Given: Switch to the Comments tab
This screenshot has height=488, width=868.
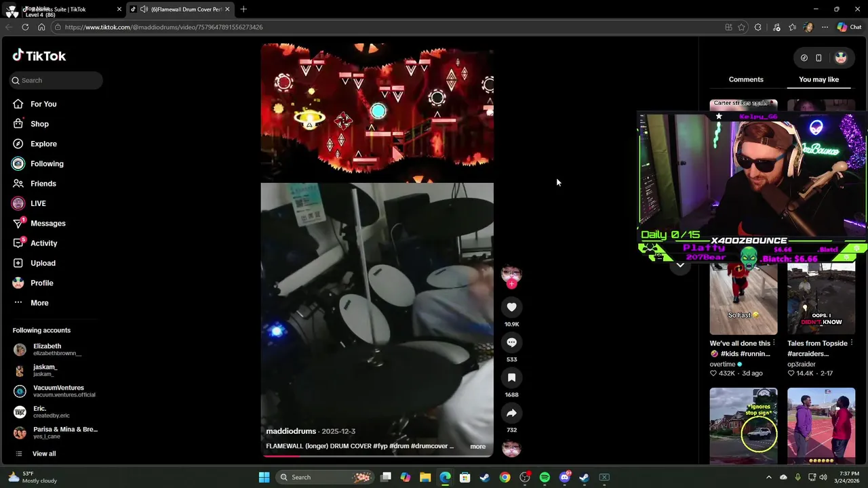Looking at the screenshot, I should [x=746, y=79].
